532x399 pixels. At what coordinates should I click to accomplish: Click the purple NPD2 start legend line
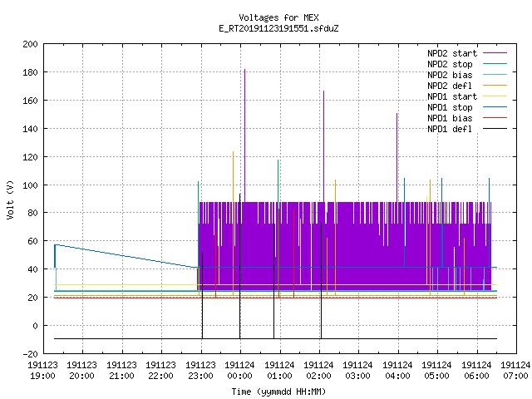[x=495, y=53]
